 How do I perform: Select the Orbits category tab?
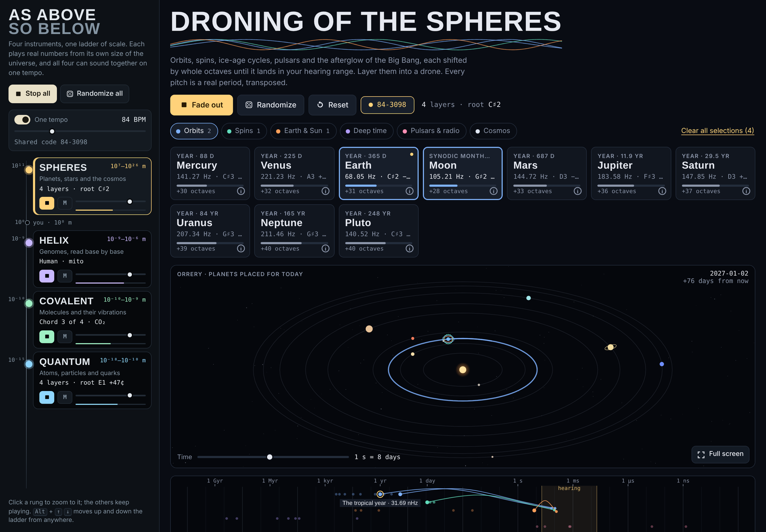(194, 131)
